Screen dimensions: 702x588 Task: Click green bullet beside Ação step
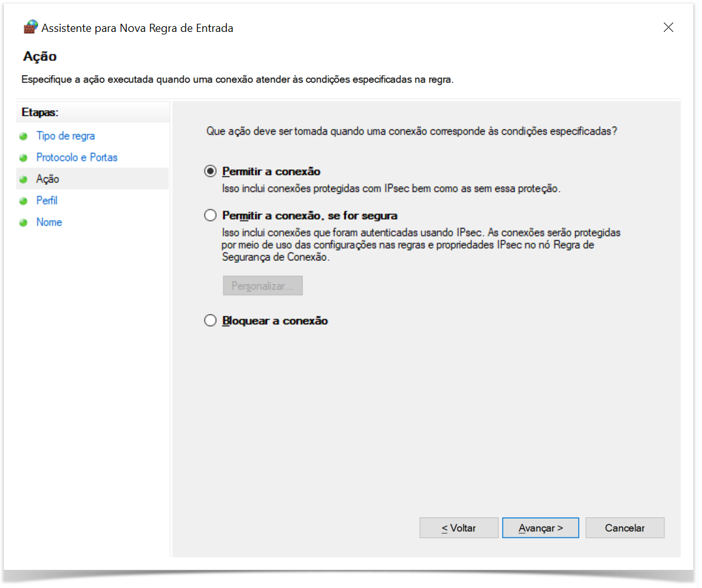(24, 180)
